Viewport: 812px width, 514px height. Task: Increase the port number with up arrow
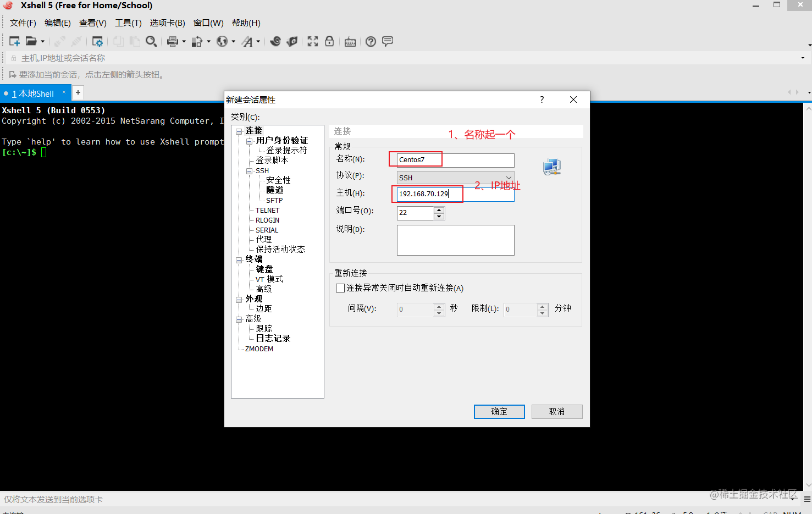439,210
